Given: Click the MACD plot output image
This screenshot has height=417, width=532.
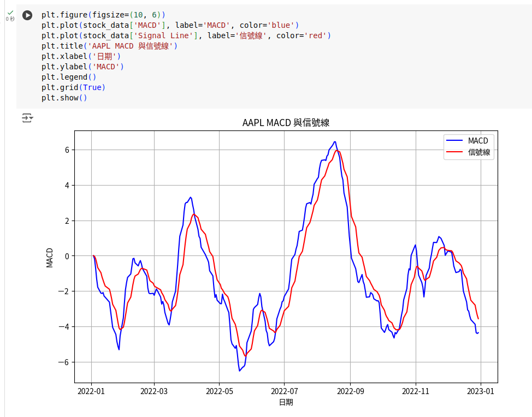Looking at the screenshot, I should [x=271, y=262].
